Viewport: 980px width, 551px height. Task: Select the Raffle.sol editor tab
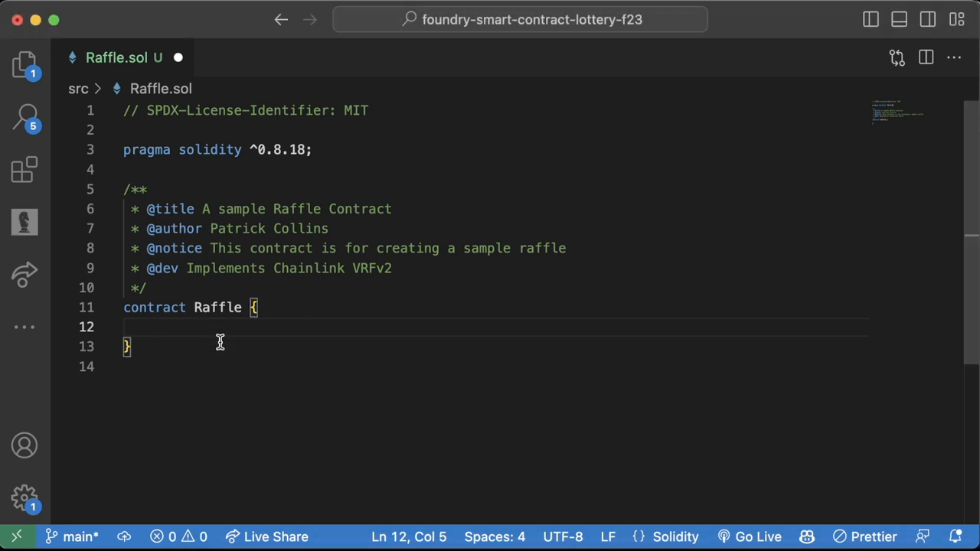[116, 57]
